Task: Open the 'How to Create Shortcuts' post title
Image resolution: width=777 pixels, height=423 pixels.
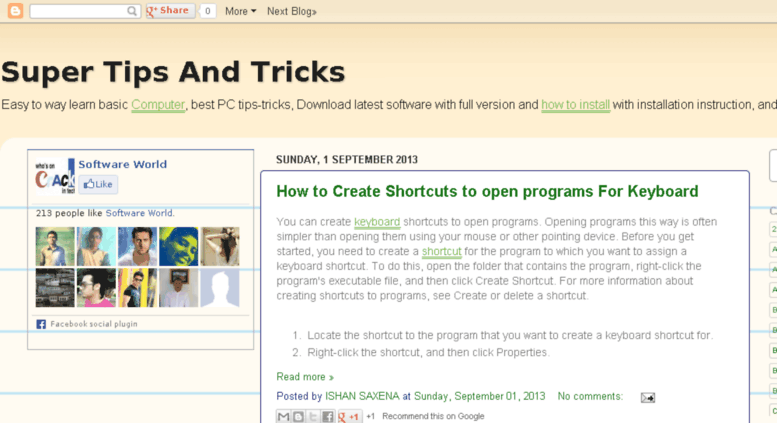Action: [x=487, y=191]
